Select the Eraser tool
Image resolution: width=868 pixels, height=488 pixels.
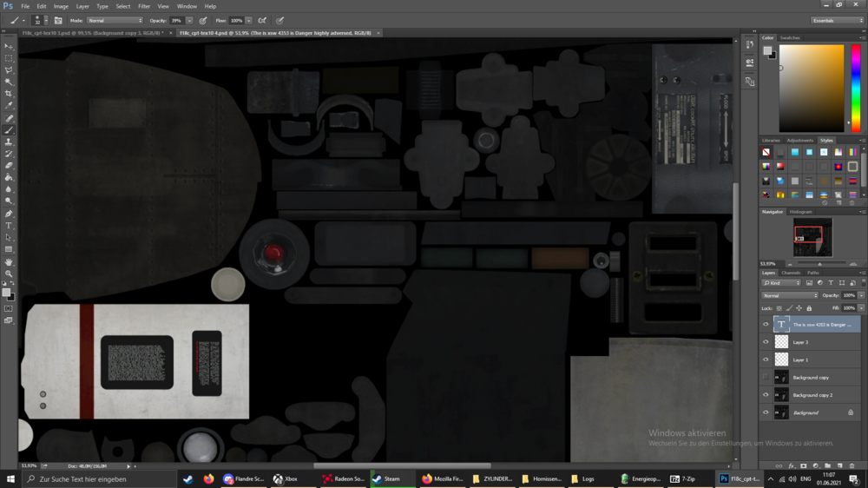click(9, 166)
